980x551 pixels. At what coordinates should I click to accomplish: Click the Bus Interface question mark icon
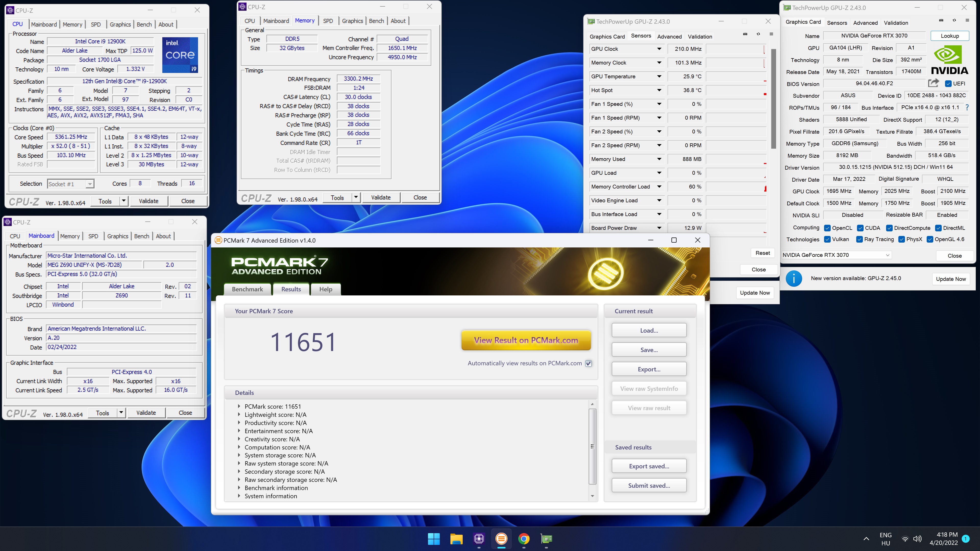(967, 107)
